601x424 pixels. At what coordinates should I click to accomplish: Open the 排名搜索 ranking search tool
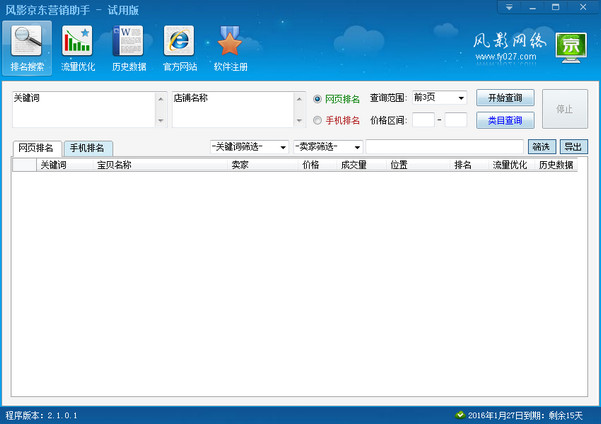27,48
